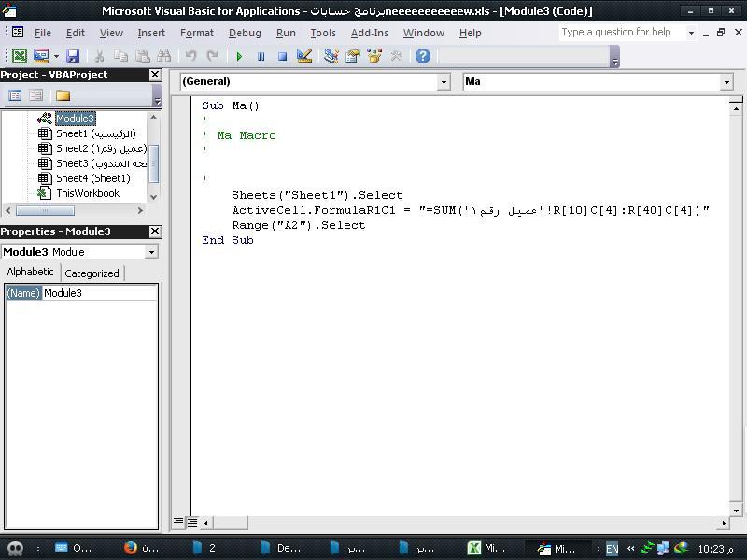Open Project Explorer toolbar icon
Screen dimensions: 747x560
pyautogui.click(x=331, y=56)
